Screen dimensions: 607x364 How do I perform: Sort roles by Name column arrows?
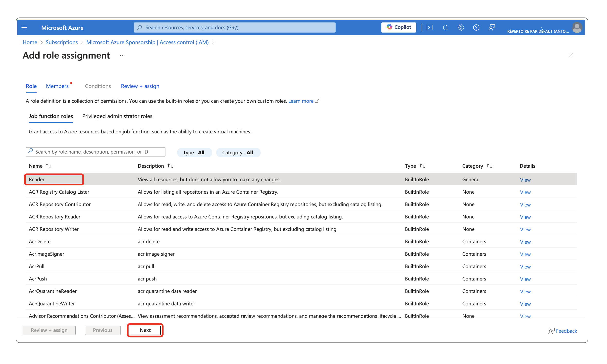tap(48, 166)
